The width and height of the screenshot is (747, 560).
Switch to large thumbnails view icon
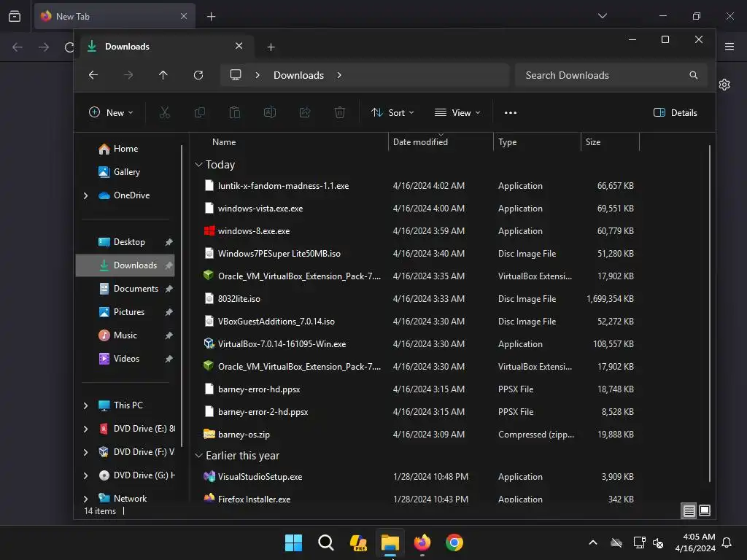[x=705, y=511]
